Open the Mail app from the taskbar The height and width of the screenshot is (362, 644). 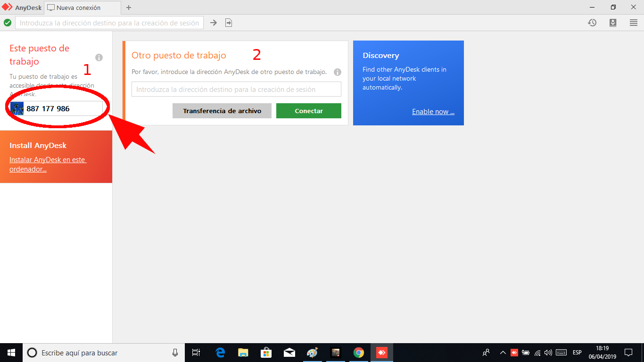289,353
